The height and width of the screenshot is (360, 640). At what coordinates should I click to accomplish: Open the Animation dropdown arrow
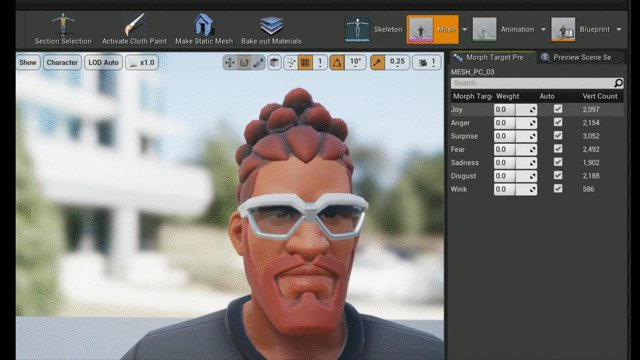click(x=543, y=29)
